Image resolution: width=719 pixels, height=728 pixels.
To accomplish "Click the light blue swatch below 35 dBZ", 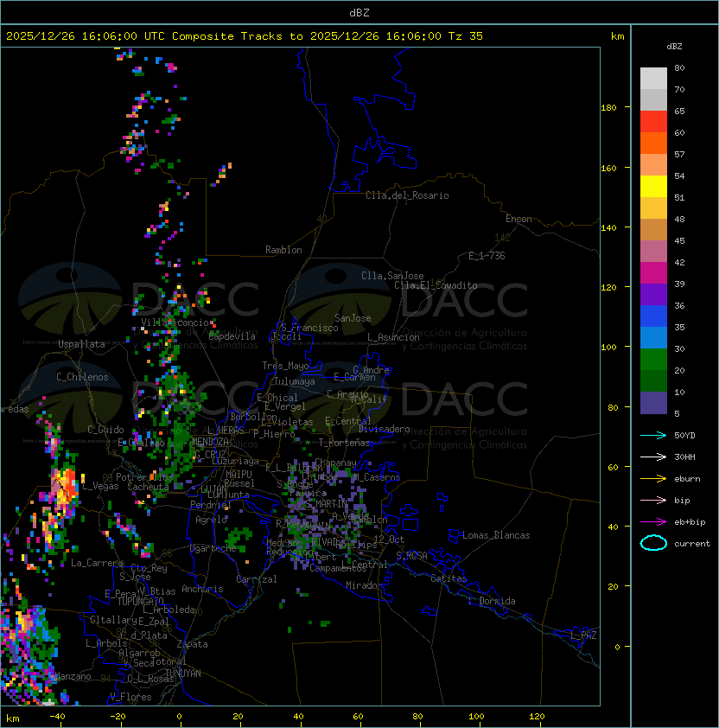I will click(653, 337).
